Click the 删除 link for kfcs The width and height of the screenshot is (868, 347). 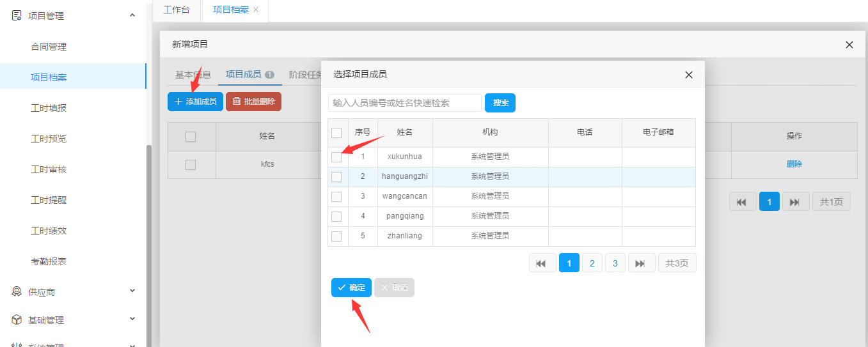click(x=794, y=164)
